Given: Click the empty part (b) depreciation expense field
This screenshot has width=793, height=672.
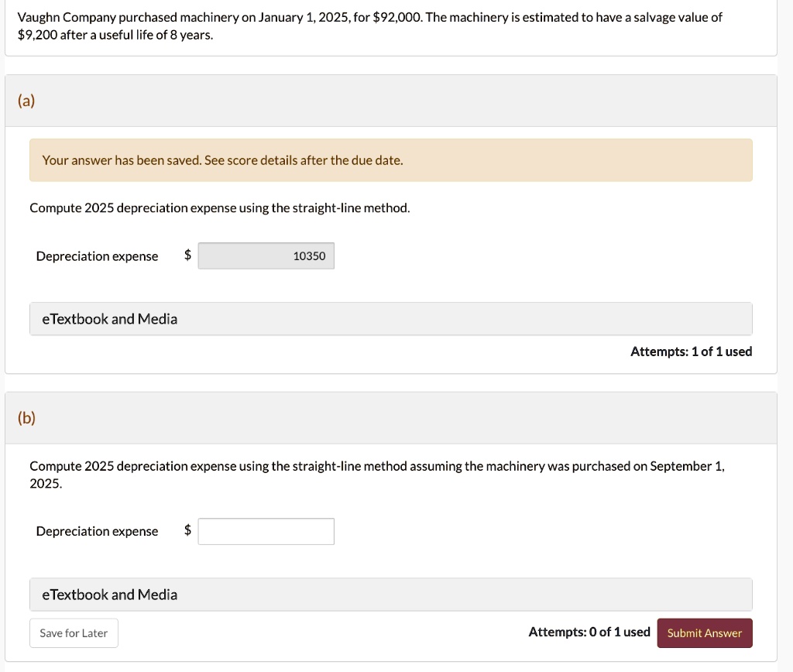Looking at the screenshot, I should click(x=266, y=531).
